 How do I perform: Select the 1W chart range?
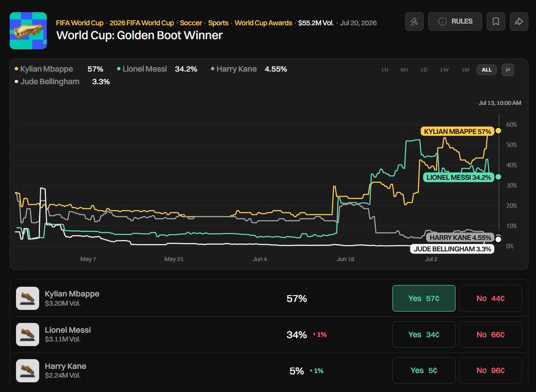pos(444,70)
